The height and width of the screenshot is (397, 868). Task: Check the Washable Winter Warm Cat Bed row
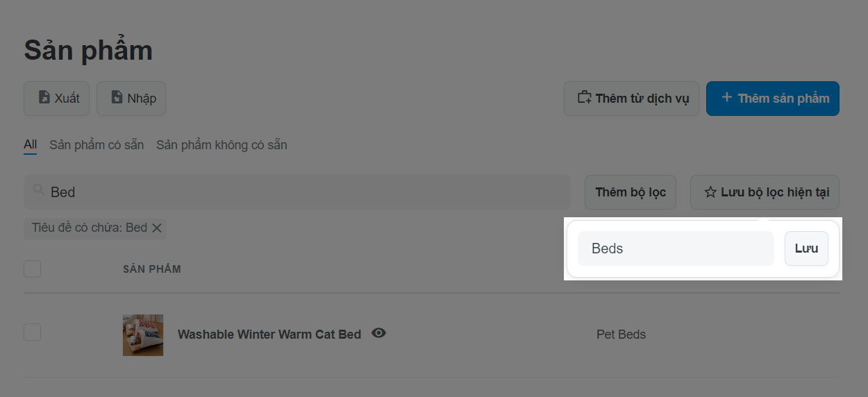point(33,332)
